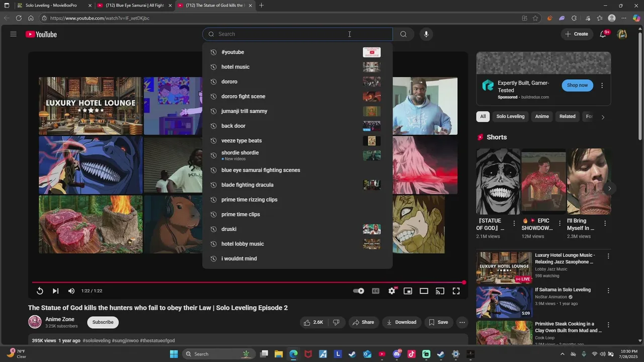Open the YouTube notifications bell
Screen dimensions: 644x362
pyautogui.click(x=603, y=34)
